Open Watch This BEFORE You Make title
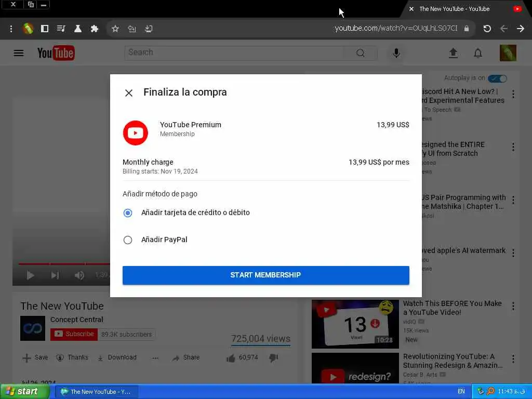532x399 pixels. point(453,308)
